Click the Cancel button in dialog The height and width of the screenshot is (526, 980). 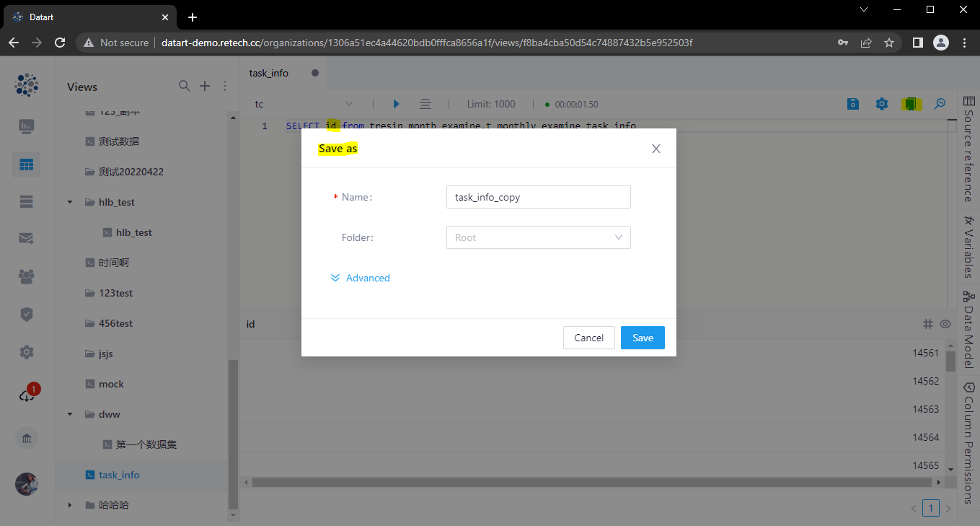[x=588, y=338]
